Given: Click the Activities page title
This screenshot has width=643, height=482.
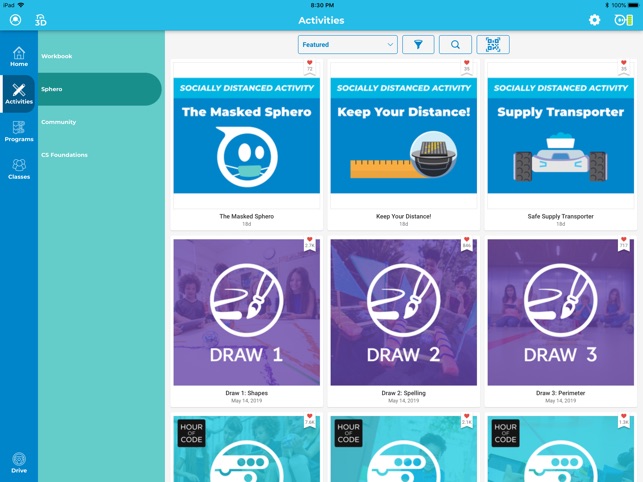Looking at the screenshot, I should [x=321, y=20].
